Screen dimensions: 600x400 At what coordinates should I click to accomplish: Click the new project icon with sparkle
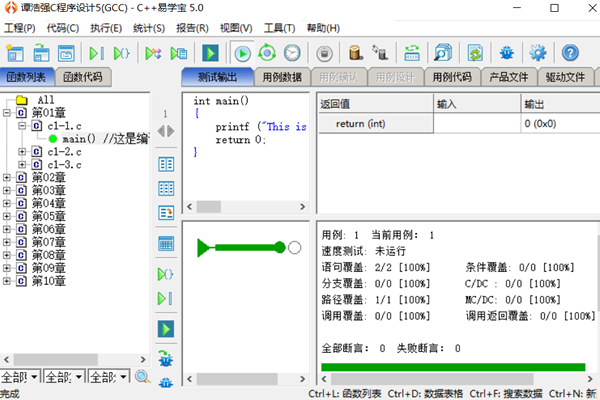coord(15,53)
